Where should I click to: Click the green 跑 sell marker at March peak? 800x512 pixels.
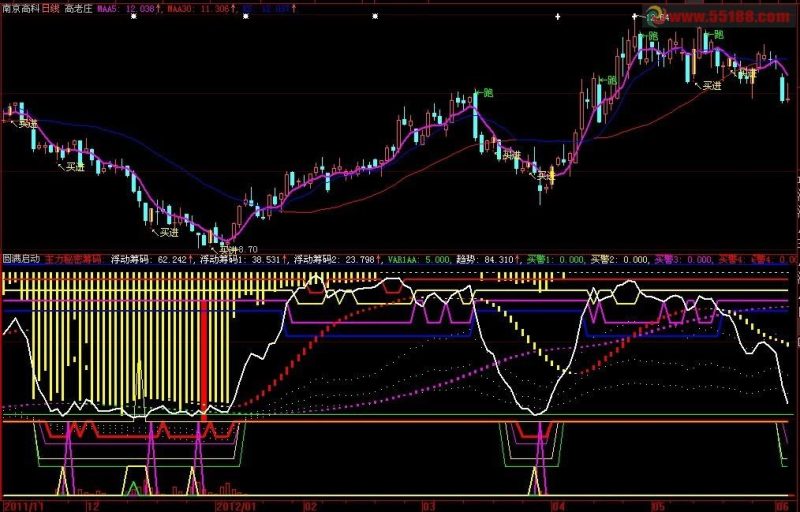click(484, 93)
